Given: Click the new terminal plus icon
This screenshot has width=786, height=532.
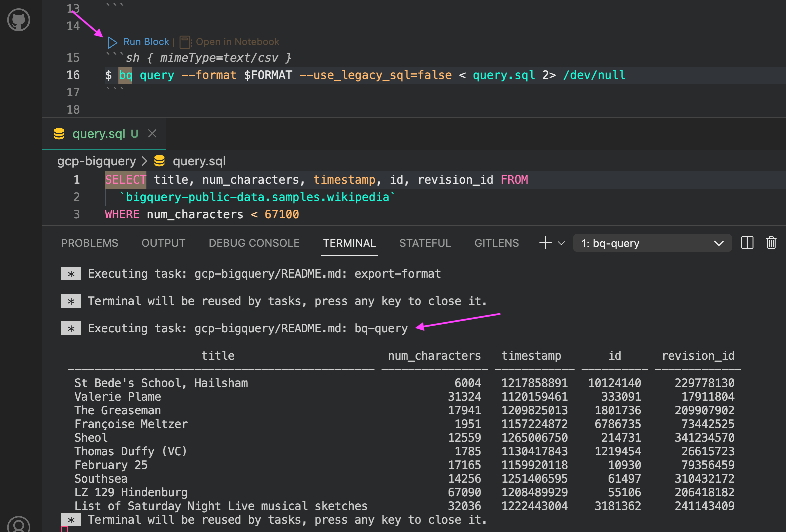Looking at the screenshot, I should [x=545, y=243].
